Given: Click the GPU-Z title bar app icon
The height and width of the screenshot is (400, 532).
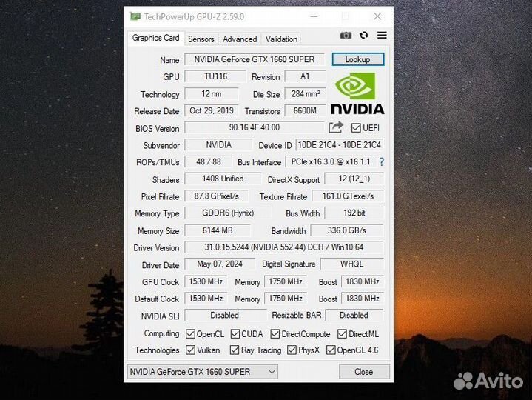Looking at the screenshot, I should click(135, 16).
